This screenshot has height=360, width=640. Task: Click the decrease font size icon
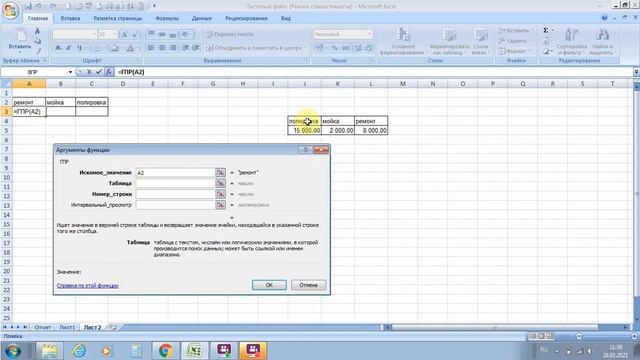tap(135, 35)
